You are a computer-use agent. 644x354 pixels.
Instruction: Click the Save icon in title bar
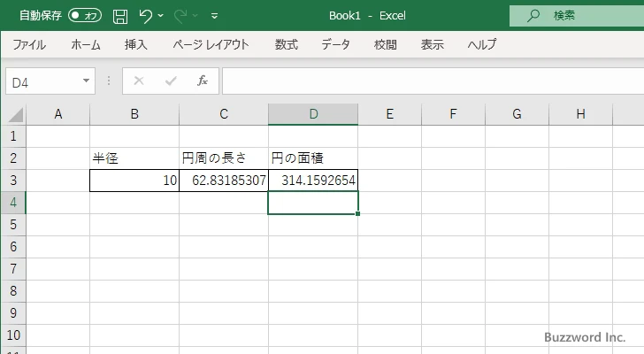click(x=120, y=16)
